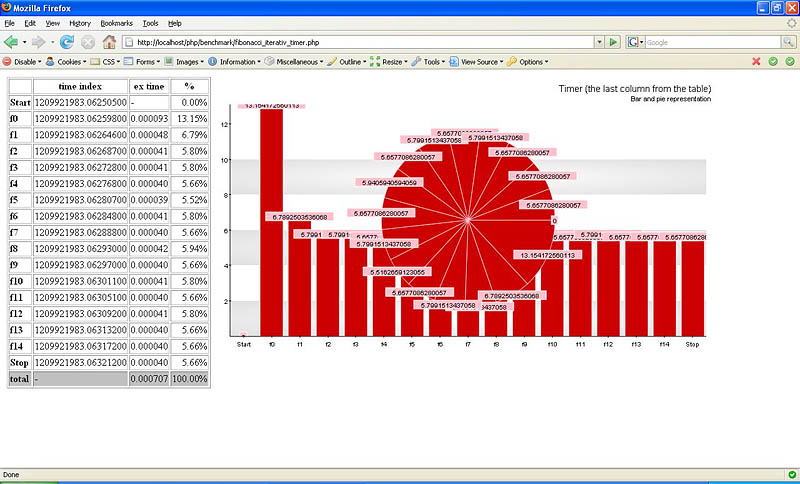
Task: Click the status bar green check icon
Action: tap(792, 475)
